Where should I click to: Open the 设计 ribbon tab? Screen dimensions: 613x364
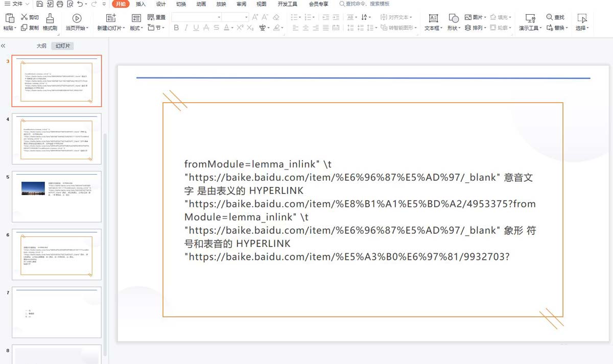click(x=161, y=4)
